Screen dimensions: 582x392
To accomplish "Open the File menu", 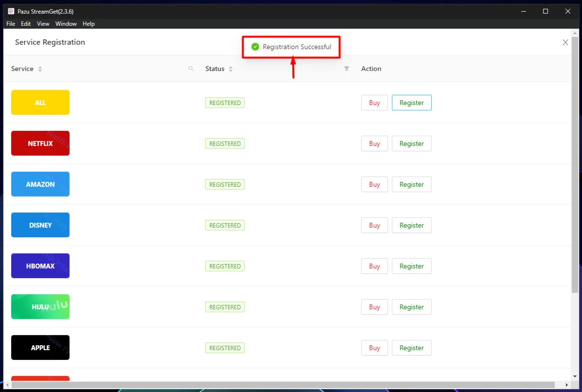I will click(x=11, y=24).
